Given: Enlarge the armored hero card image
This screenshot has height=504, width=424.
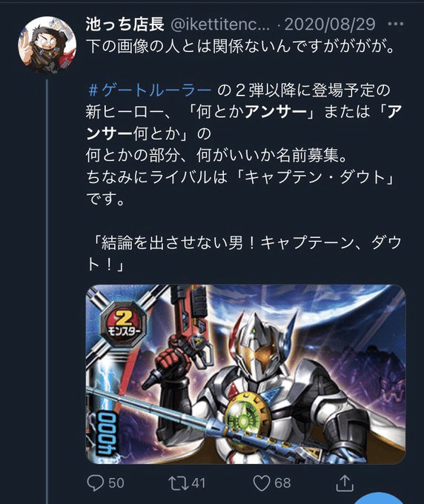Looking at the screenshot, I should click(x=245, y=374).
